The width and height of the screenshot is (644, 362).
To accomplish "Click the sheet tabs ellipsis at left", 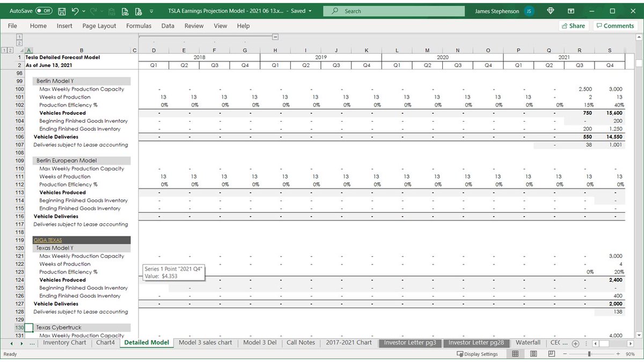I will (x=32, y=343).
